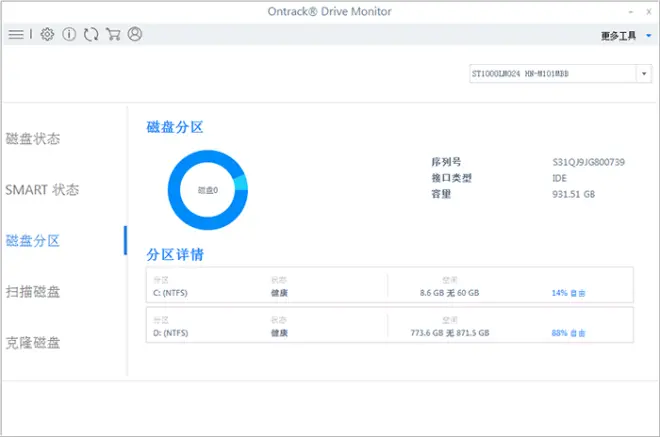
Task: Click the refresh arrows icon
Action: click(91, 34)
